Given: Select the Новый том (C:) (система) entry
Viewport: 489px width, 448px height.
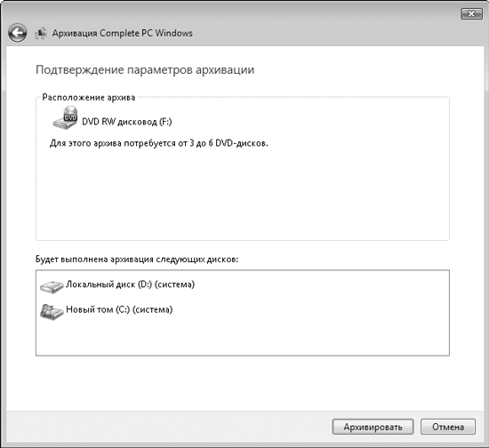Looking at the screenshot, I should pos(107,310).
